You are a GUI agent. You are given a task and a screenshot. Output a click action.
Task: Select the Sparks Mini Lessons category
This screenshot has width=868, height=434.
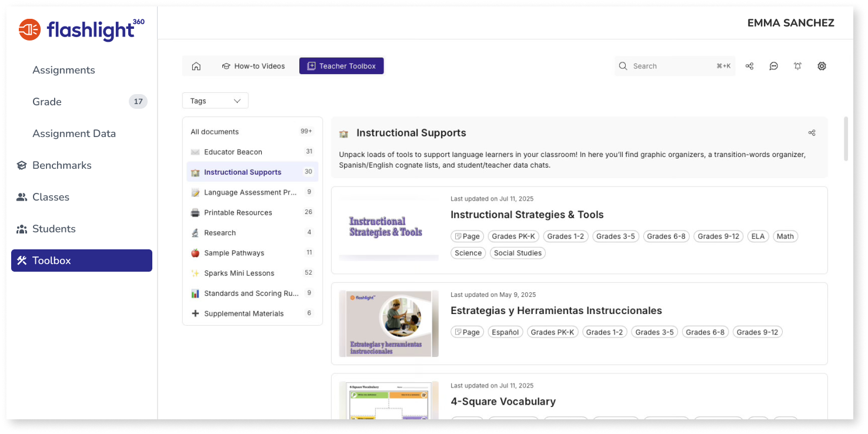(252, 273)
